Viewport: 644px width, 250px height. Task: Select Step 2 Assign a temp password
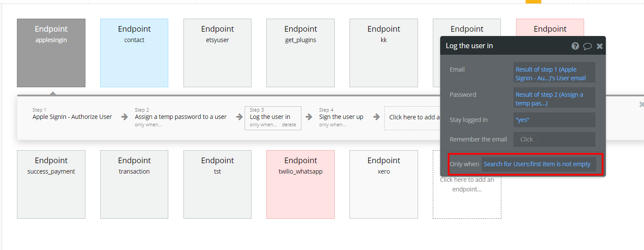click(x=180, y=118)
